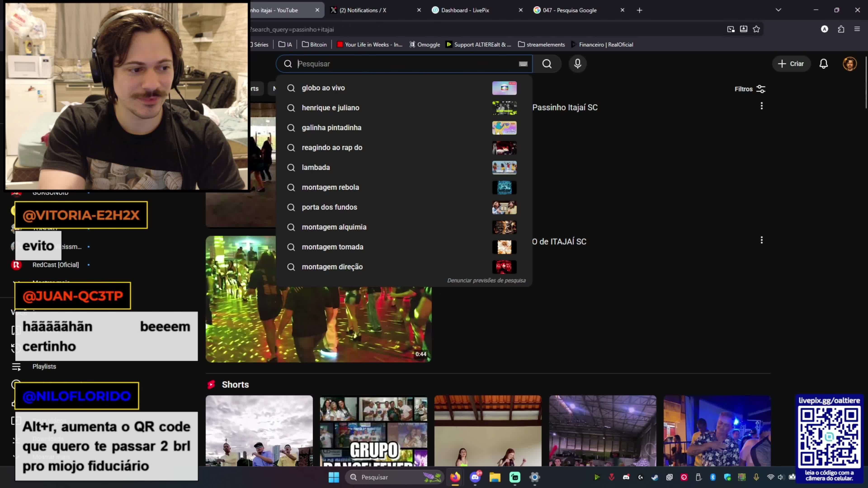Expand the list-all-tabs chevron
The height and width of the screenshot is (488, 868).
click(778, 10)
